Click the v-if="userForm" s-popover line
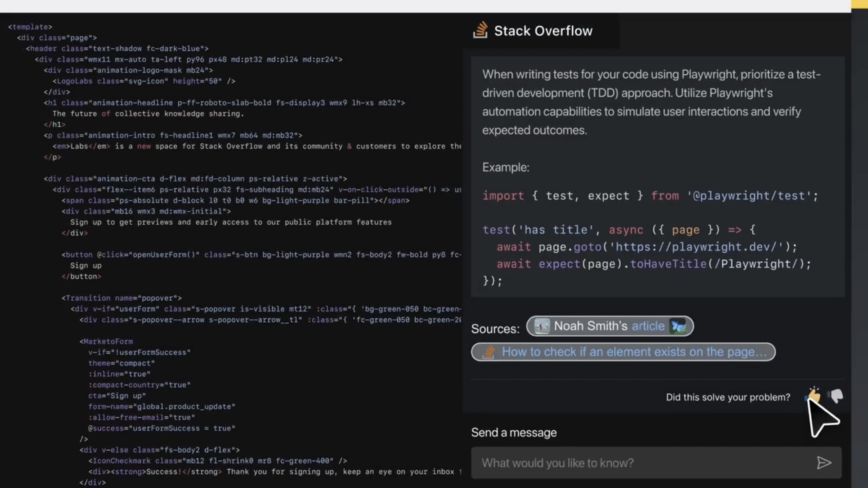868x488 pixels. tap(265, 309)
